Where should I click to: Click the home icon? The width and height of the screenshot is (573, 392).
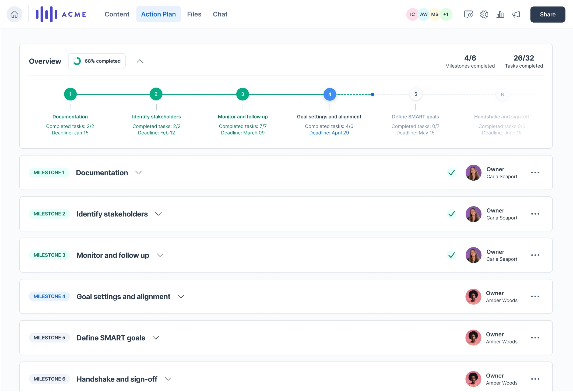[15, 14]
